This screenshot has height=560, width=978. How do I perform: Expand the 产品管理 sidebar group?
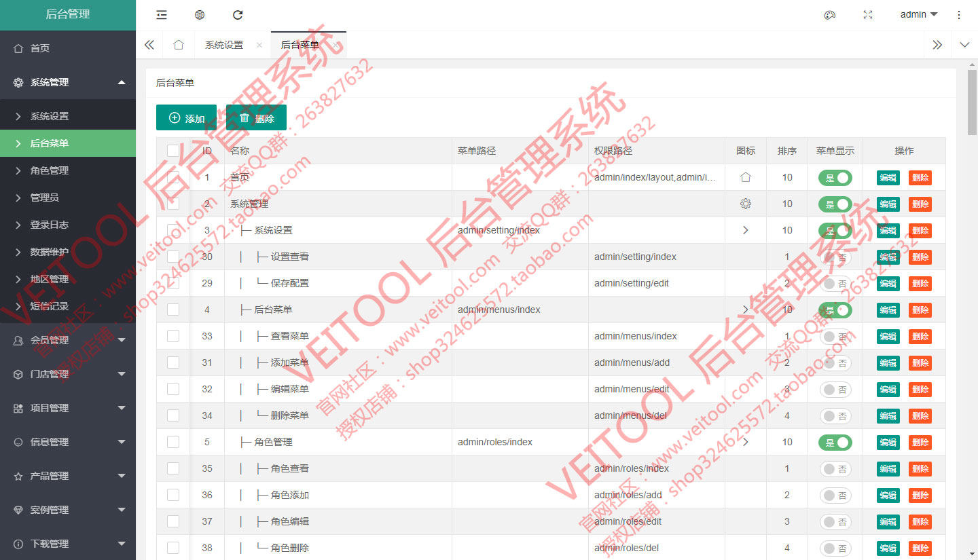122,476
